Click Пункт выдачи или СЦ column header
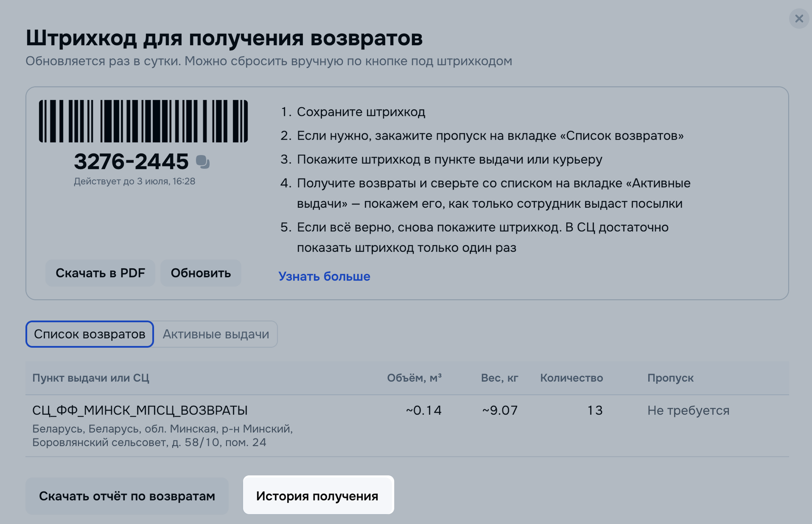Image resolution: width=812 pixels, height=524 pixels. (x=90, y=378)
